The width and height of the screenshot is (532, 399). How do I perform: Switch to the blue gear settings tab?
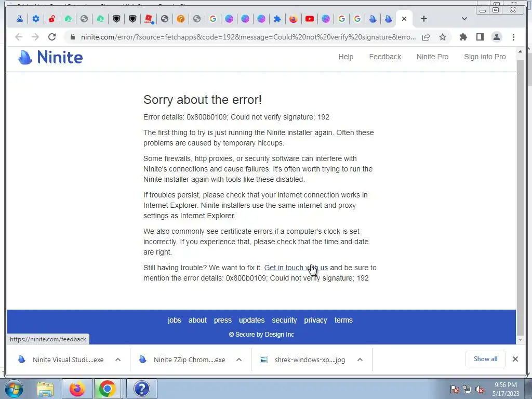36,19
